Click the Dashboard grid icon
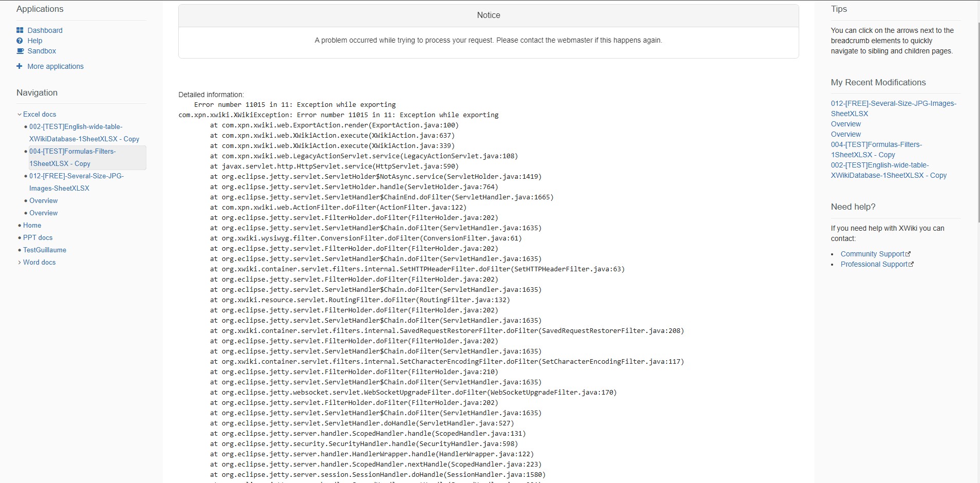980x483 pixels. pyautogui.click(x=20, y=30)
